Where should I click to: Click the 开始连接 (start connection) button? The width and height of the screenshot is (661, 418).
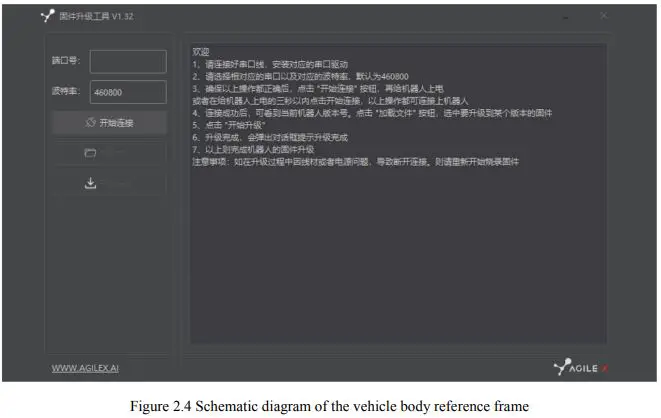(110, 123)
